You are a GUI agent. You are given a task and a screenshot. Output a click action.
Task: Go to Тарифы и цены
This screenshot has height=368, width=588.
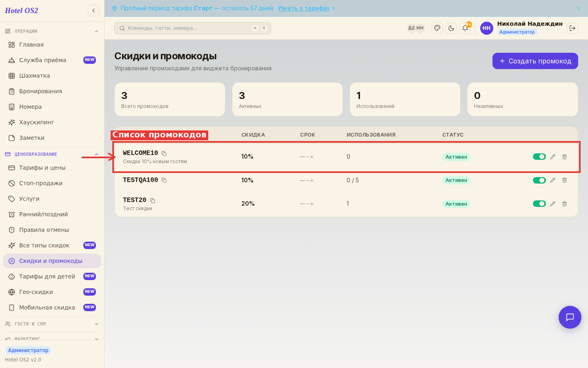pos(52,168)
